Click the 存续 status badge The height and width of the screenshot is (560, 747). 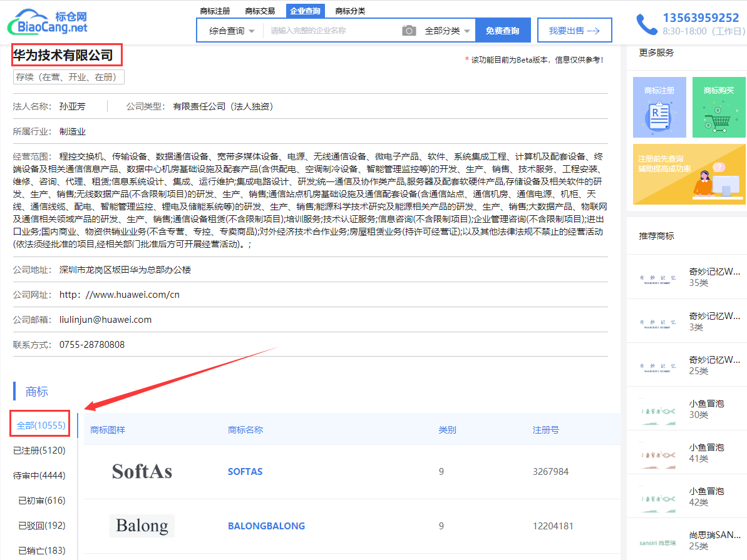[69, 77]
